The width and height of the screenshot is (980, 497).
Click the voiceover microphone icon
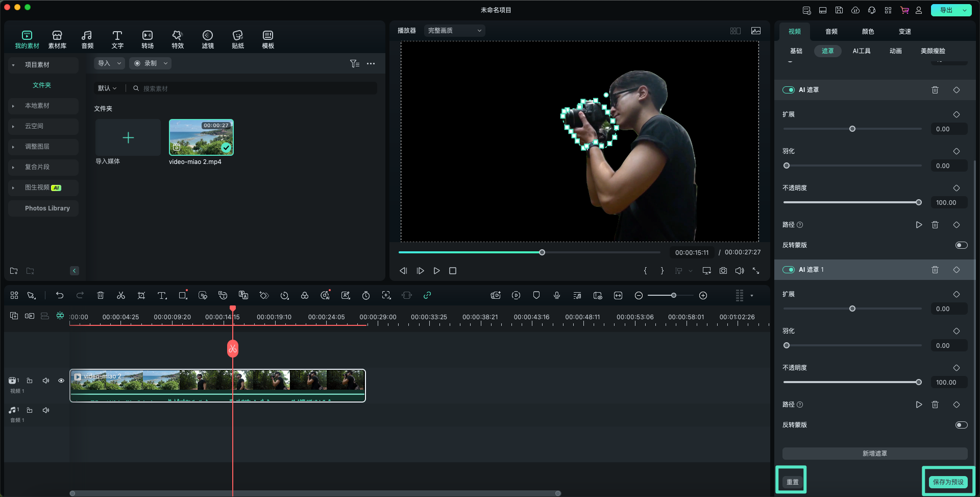click(x=556, y=296)
